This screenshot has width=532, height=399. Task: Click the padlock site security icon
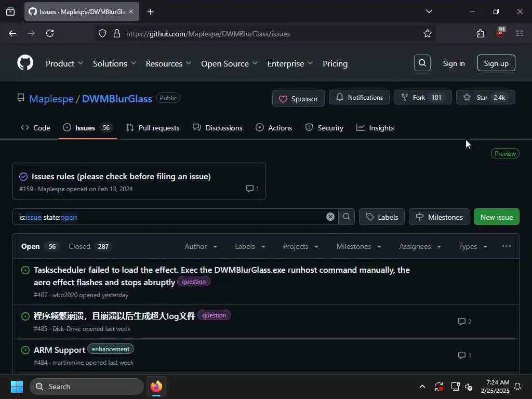click(x=117, y=33)
